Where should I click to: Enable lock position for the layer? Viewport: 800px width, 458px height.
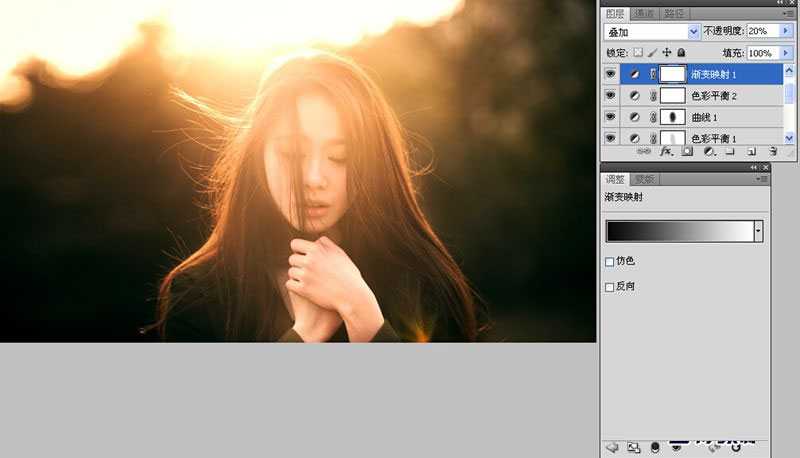pyautogui.click(x=666, y=52)
